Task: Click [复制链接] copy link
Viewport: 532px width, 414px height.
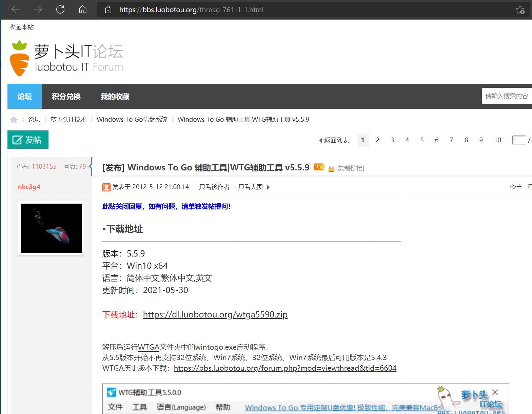Action: [x=350, y=168]
